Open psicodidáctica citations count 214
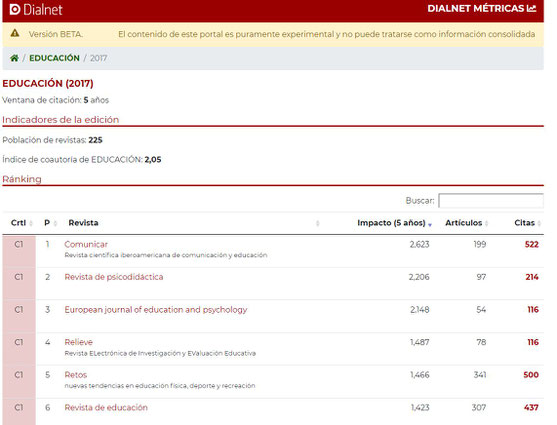The height and width of the screenshot is (425, 557). 532,277
